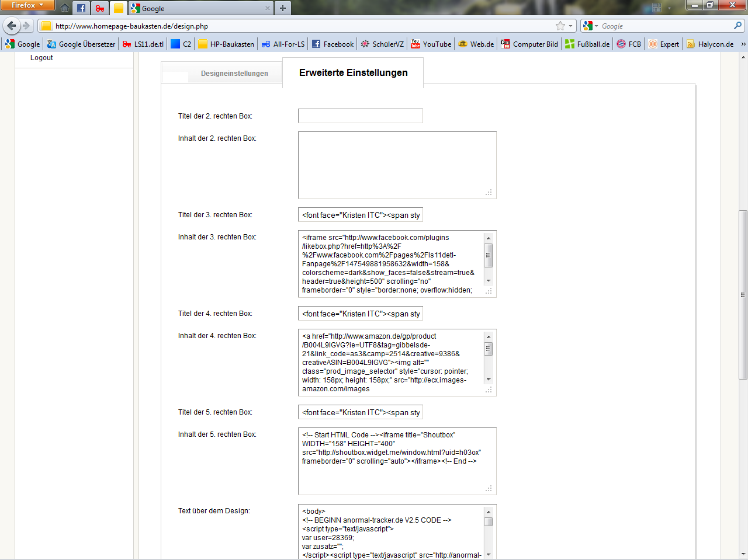Image resolution: width=748 pixels, height=560 pixels.
Task: Click the Logout link
Action: click(x=41, y=58)
